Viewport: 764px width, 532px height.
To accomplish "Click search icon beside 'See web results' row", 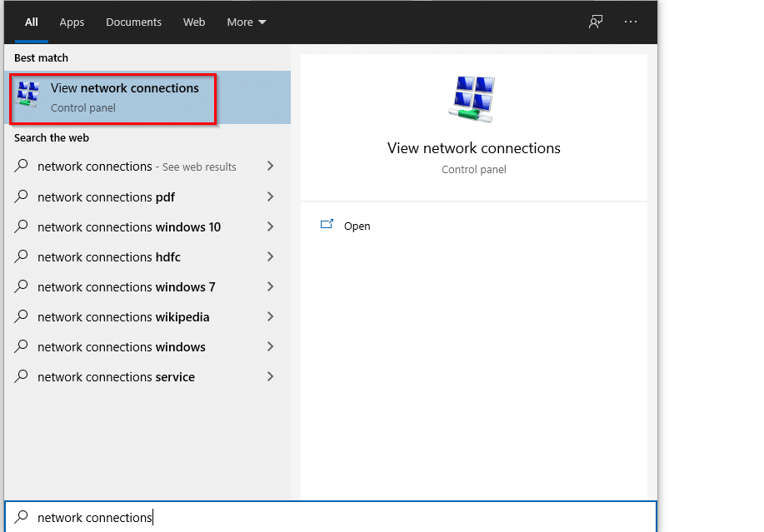I will 21,166.
